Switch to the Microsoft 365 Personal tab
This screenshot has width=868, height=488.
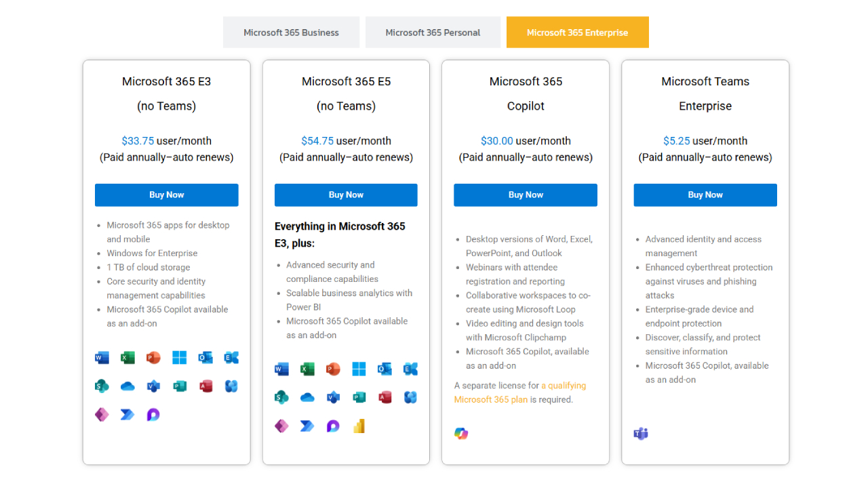pyautogui.click(x=433, y=33)
